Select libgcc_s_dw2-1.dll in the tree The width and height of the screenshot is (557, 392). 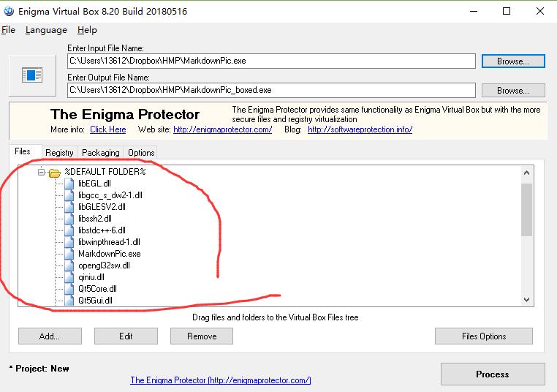click(x=110, y=195)
